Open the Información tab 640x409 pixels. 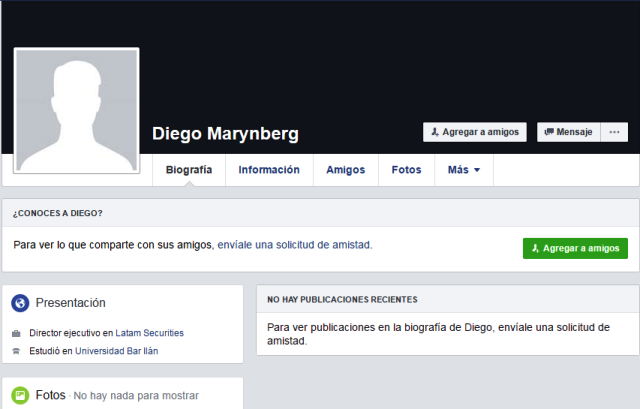point(269,170)
